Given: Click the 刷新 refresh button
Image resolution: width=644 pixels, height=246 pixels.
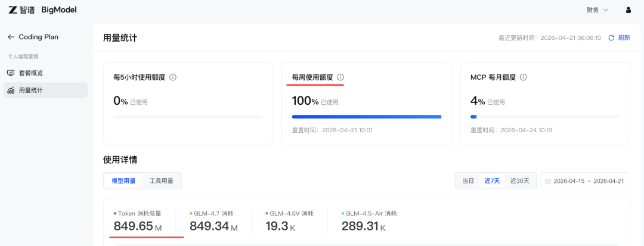Looking at the screenshot, I should point(619,38).
